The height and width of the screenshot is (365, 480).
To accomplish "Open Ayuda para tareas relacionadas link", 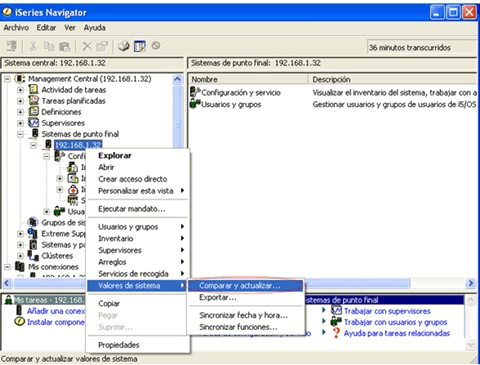I will point(397,333).
